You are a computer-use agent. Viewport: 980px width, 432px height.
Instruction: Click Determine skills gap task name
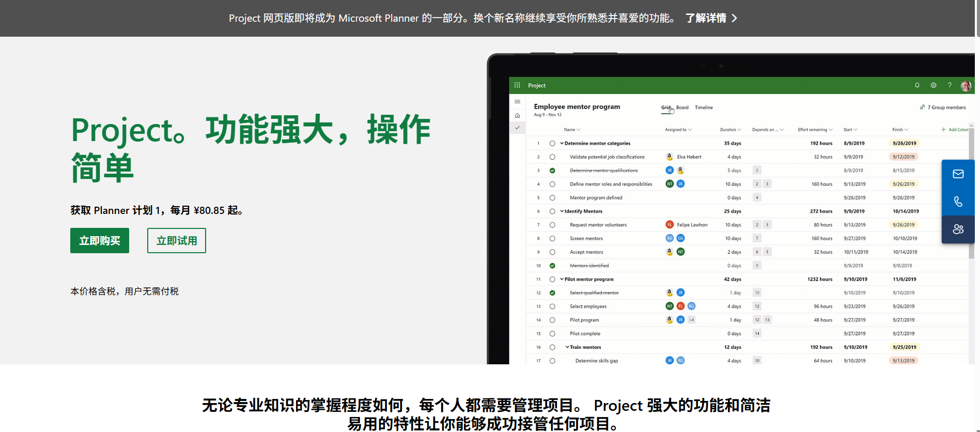point(597,361)
